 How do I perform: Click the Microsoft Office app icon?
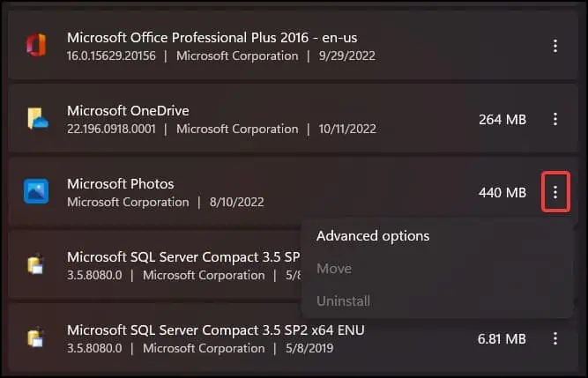pyautogui.click(x=36, y=46)
